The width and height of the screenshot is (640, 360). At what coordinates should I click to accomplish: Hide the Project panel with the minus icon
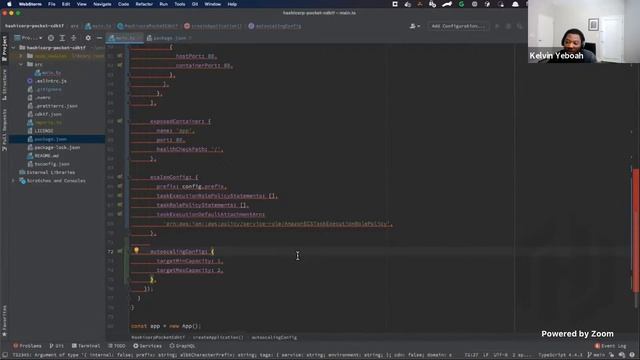pyautogui.click(x=99, y=38)
